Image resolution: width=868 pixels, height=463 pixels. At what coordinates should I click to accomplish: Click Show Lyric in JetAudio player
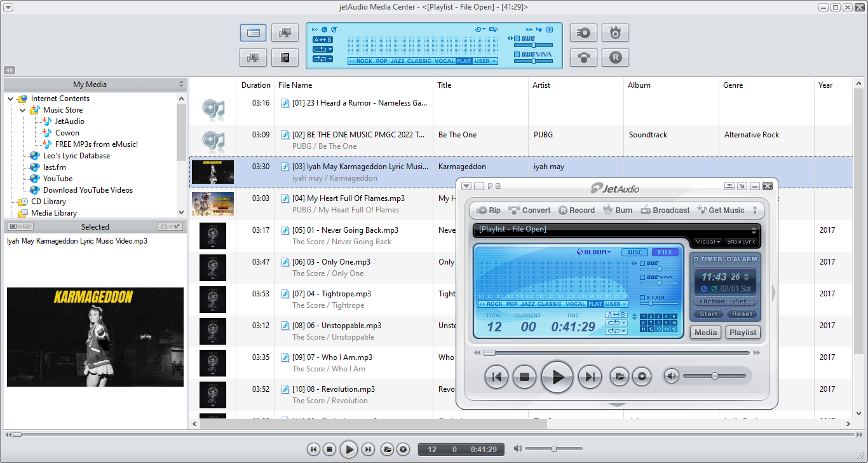point(741,242)
